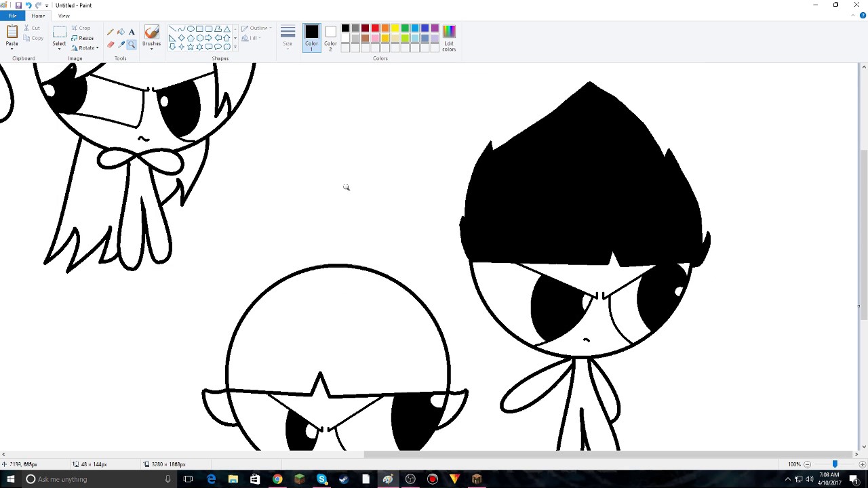This screenshot has height=488, width=868.
Task: Expand the Paste options dropdown arrow
Action: pos(12,49)
